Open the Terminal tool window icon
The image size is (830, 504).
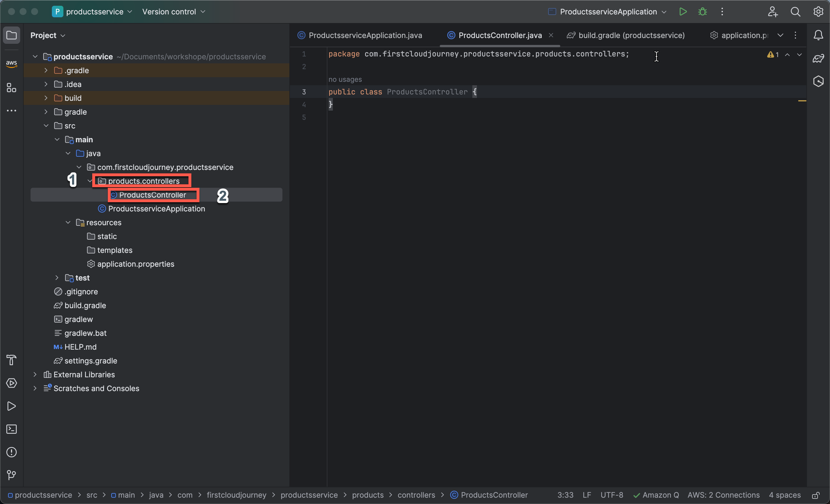(12, 429)
